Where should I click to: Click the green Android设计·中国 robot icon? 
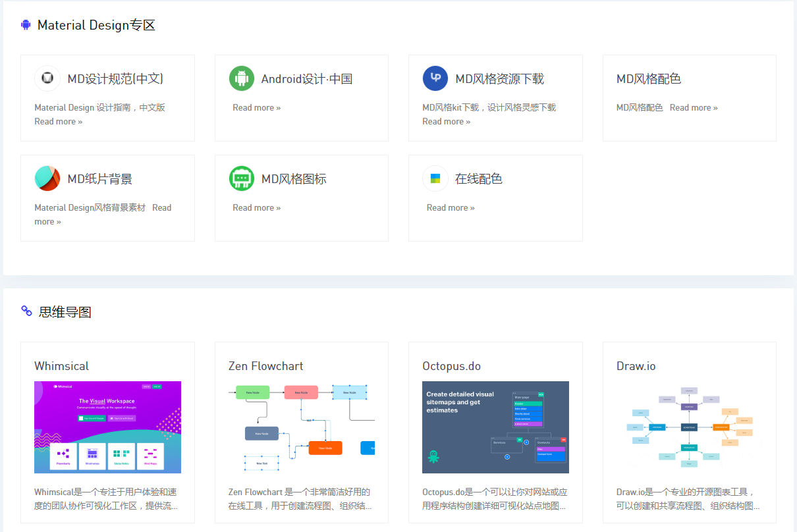tap(242, 78)
